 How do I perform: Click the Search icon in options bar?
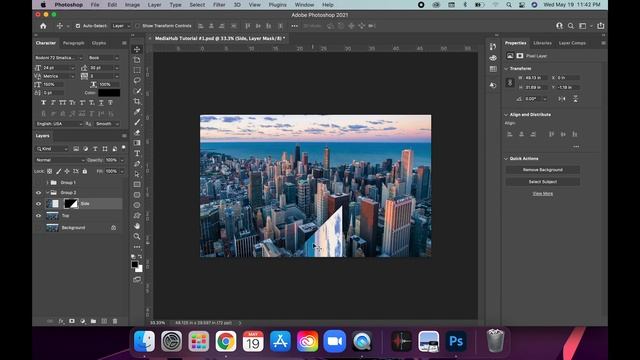click(571, 26)
